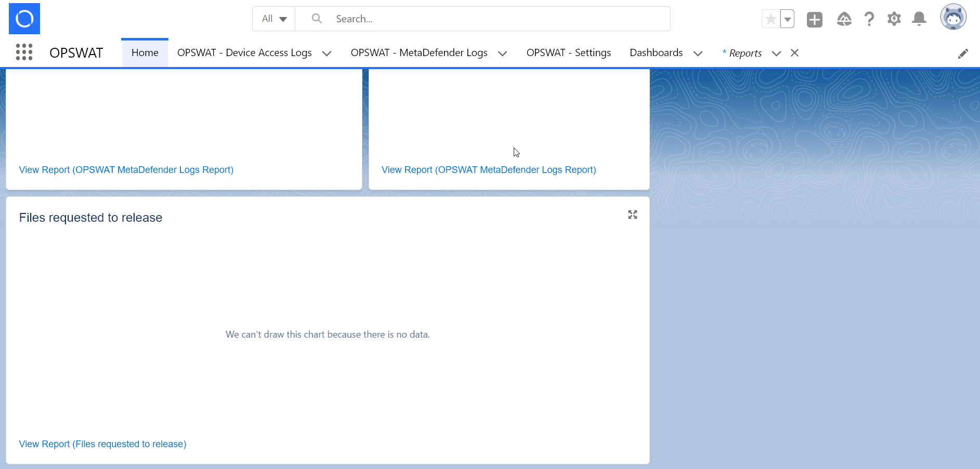Open OPSWAT - Device Access Logs tab
This screenshot has height=469, width=980.
pyautogui.click(x=244, y=52)
